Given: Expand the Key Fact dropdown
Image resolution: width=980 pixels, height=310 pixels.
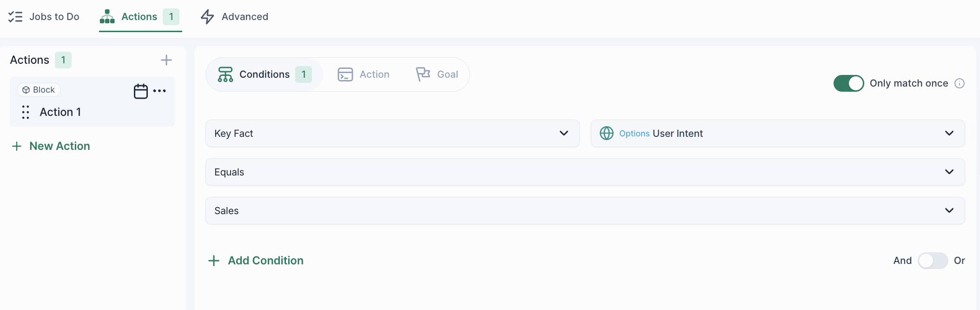Looking at the screenshot, I should coord(392,134).
